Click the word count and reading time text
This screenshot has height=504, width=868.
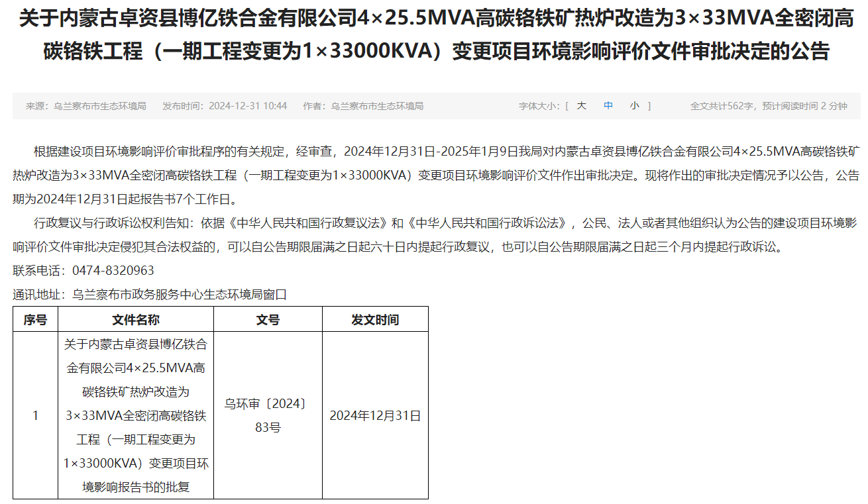pyautogui.click(x=768, y=106)
